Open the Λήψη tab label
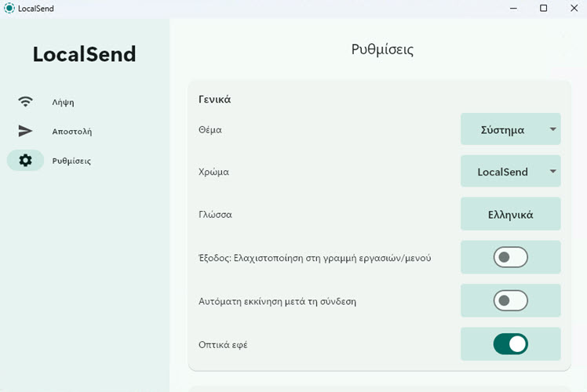Image resolution: width=587 pixels, height=392 pixels. tap(63, 103)
